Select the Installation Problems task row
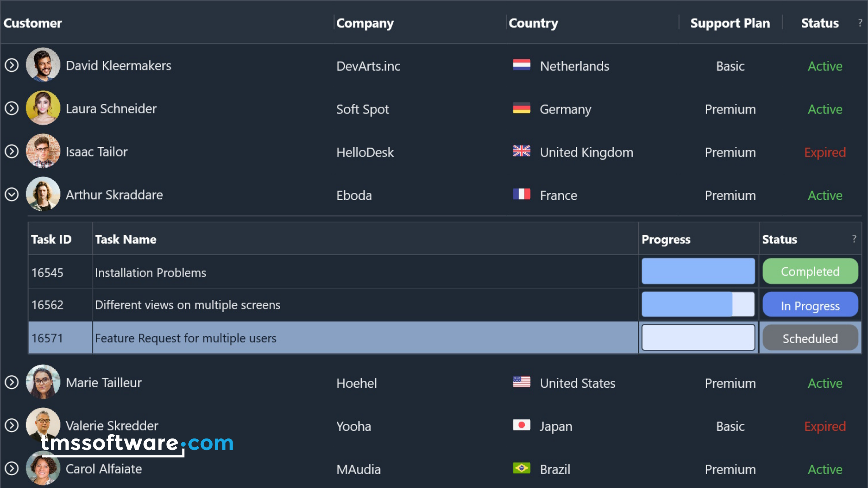The width and height of the screenshot is (868, 488). coord(349,273)
